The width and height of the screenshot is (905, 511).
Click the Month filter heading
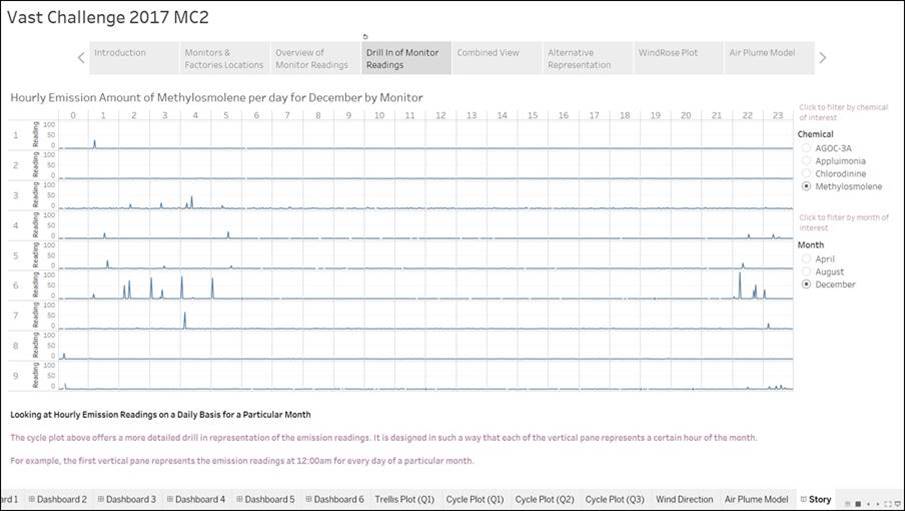click(810, 245)
